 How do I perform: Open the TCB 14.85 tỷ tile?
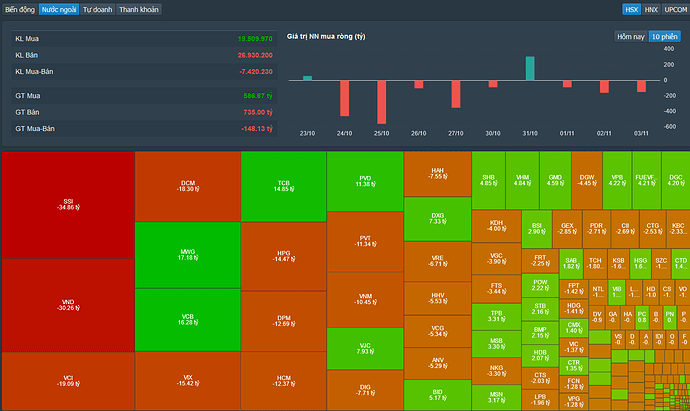(284, 186)
